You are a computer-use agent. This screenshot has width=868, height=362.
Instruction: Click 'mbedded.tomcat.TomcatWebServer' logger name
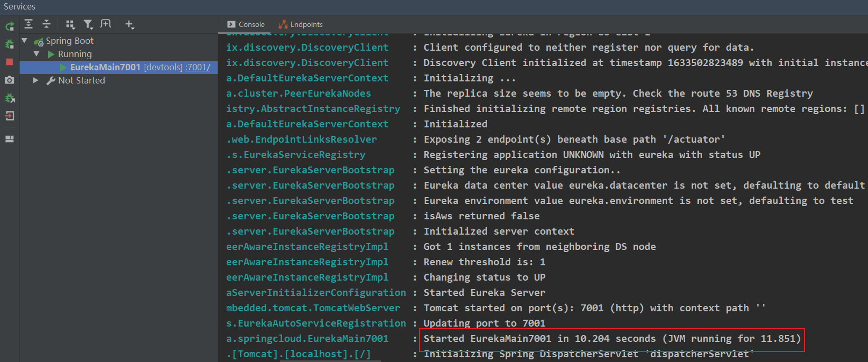(313, 308)
